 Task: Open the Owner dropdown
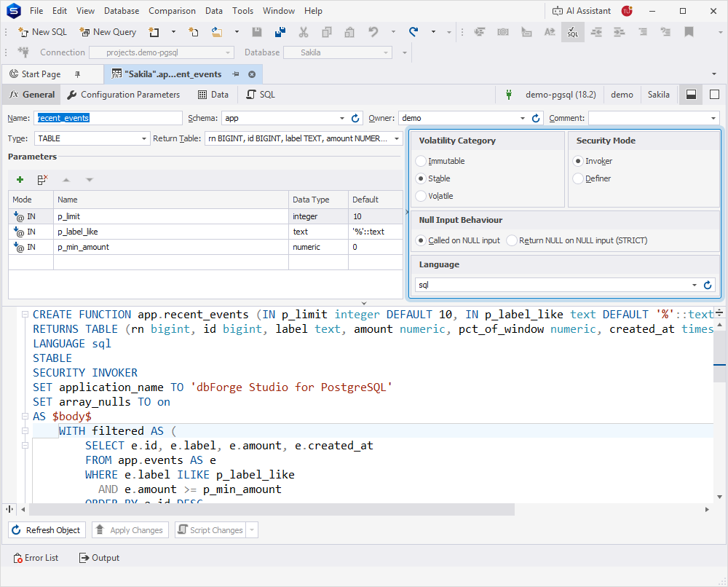click(x=522, y=119)
